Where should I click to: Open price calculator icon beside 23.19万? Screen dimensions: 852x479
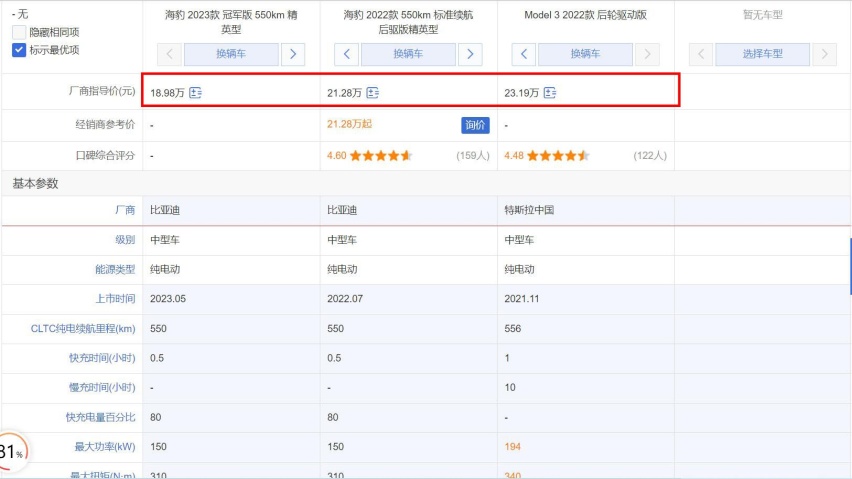(550, 93)
